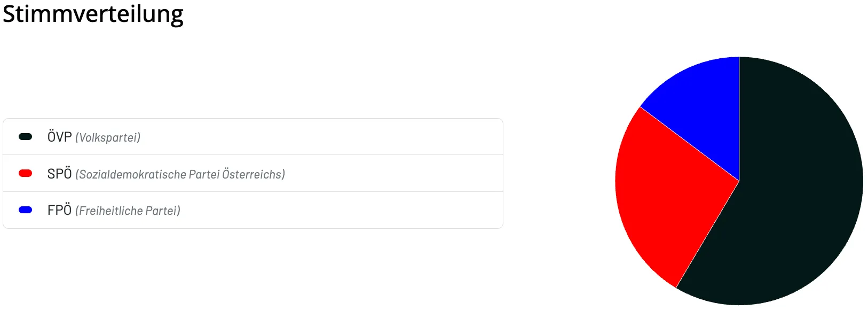The width and height of the screenshot is (868, 310).
Task: Select the blue FPÖ legend marker
Action: pyautogui.click(x=26, y=210)
